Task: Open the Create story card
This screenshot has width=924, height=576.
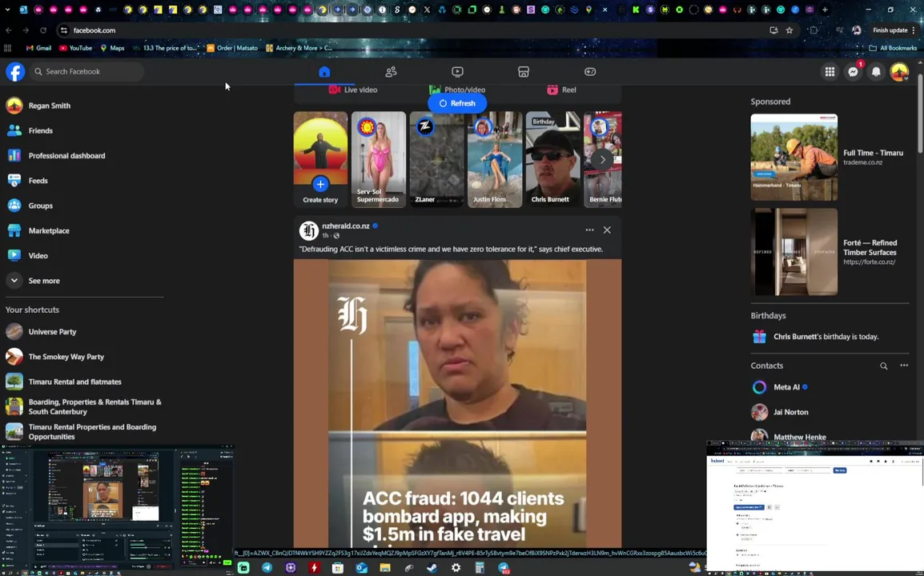Action: (x=320, y=160)
